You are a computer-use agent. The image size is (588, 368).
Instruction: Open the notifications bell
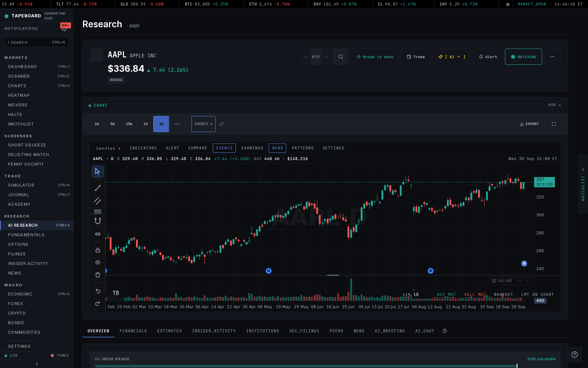[64, 29]
